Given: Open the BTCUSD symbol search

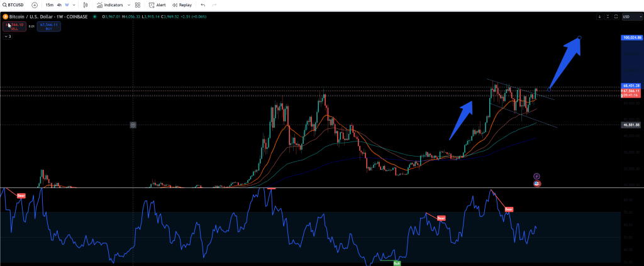Looking at the screenshot, I should [x=14, y=5].
